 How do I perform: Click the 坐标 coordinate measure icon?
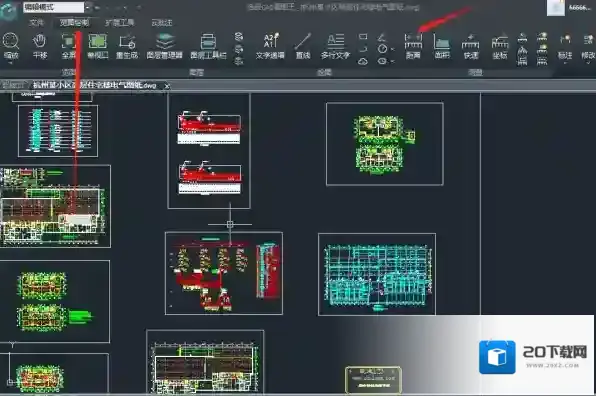tap(500, 46)
